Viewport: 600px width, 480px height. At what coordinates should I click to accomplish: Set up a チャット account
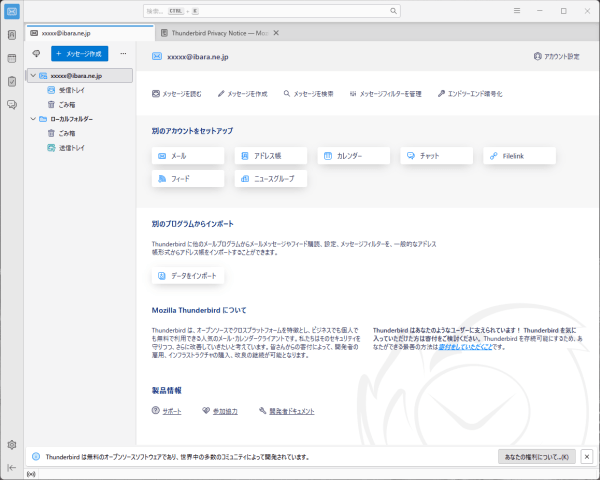point(437,156)
